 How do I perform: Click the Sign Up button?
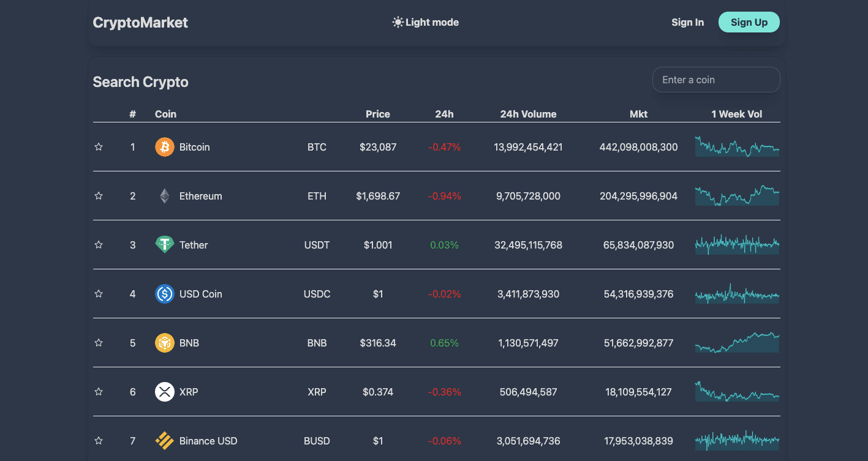tap(749, 23)
